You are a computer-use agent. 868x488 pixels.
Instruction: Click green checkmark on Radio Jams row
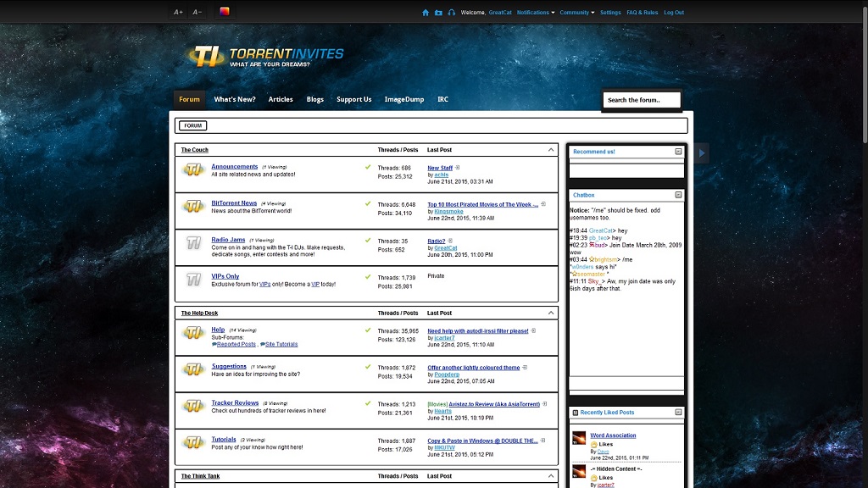coord(368,240)
